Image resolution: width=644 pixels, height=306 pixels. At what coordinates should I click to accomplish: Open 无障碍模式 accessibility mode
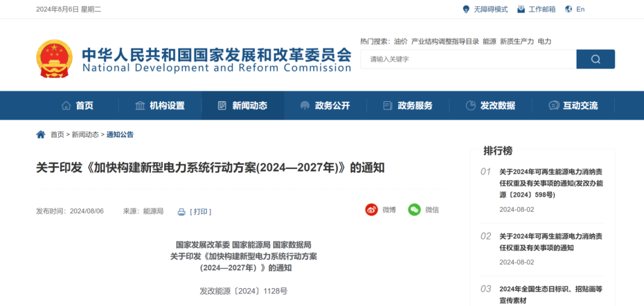tap(485, 9)
